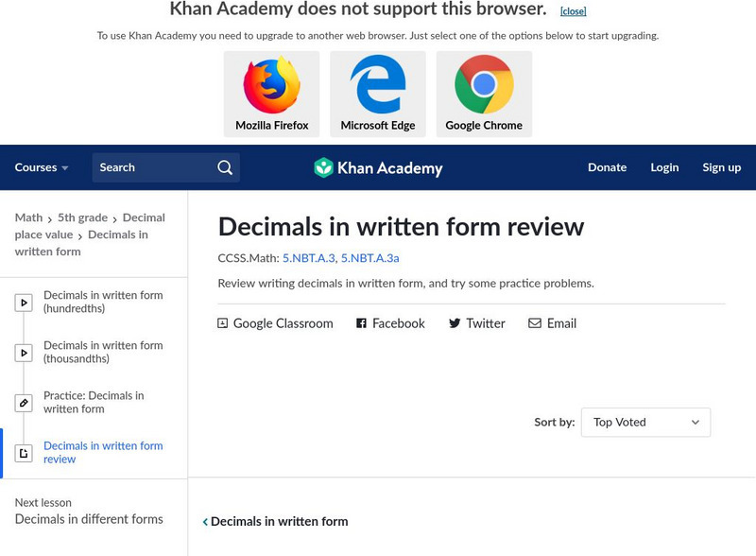756x556 pixels.
Task: Click into the Search input field
Action: click(151, 167)
